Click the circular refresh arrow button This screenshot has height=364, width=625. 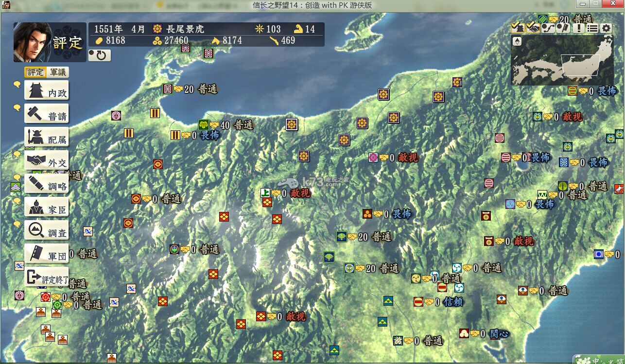100,55
